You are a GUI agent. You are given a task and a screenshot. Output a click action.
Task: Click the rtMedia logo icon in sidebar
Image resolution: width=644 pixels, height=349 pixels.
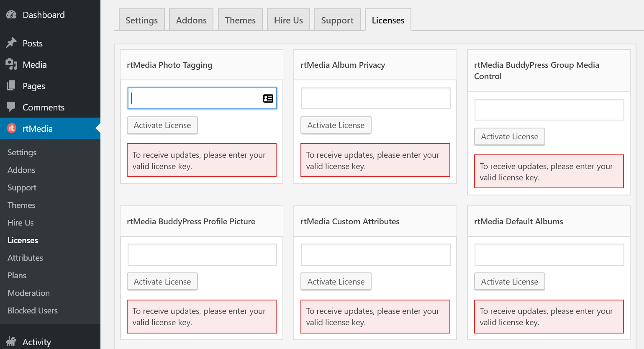coord(11,128)
